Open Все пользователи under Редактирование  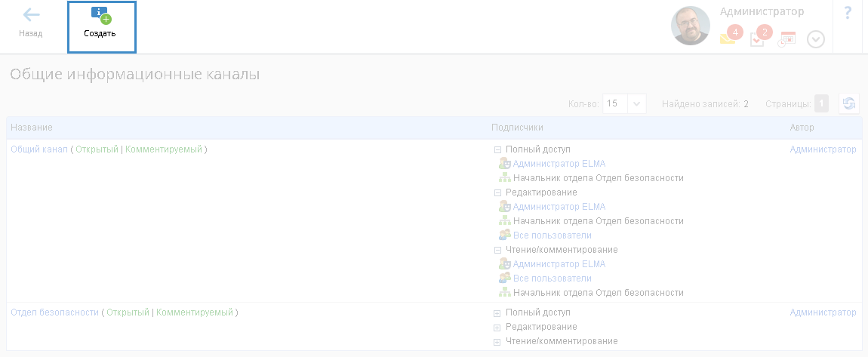point(553,235)
